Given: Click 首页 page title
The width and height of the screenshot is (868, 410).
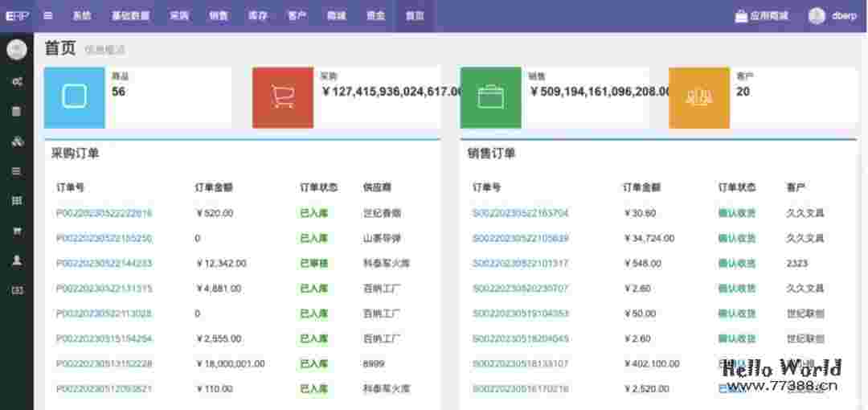Looking at the screenshot, I should [x=59, y=49].
